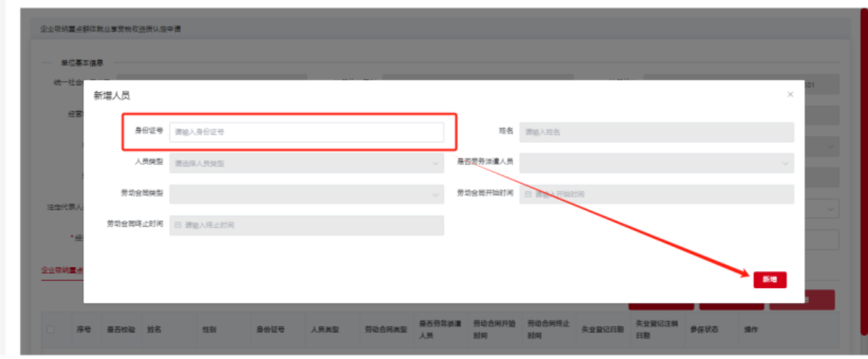Click the 操作 column header
Image resolution: width=868 pixels, height=359 pixels.
(x=751, y=330)
